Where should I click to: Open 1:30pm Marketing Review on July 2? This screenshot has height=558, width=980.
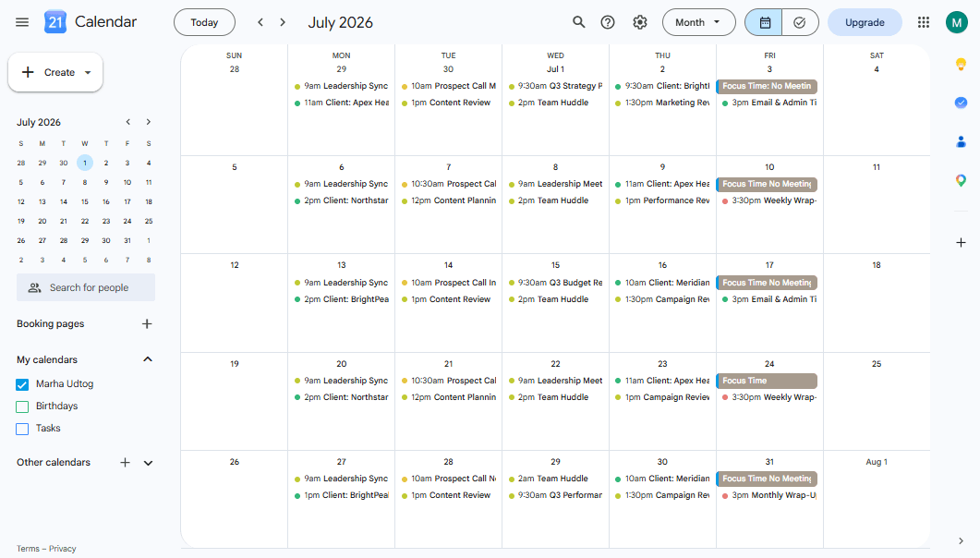tap(662, 103)
